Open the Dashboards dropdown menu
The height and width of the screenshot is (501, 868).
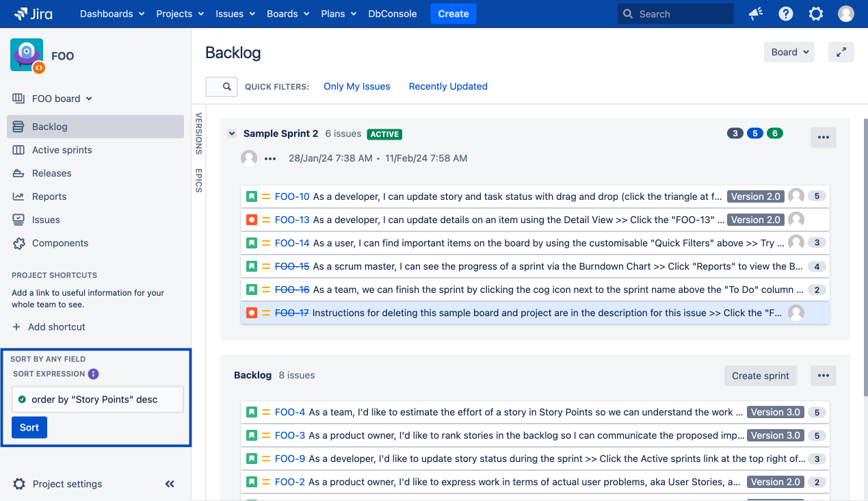coord(112,14)
